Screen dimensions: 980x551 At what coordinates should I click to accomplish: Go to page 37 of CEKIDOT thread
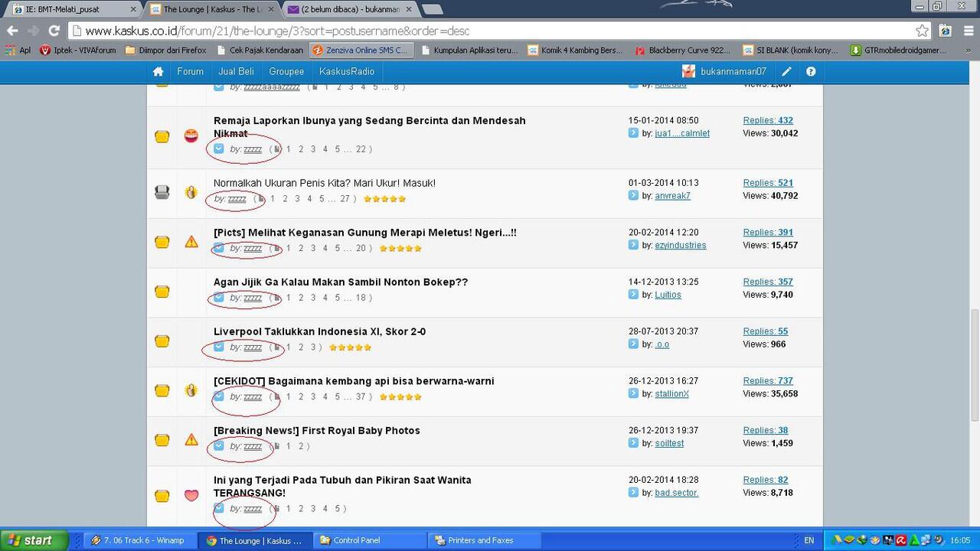pos(361,396)
